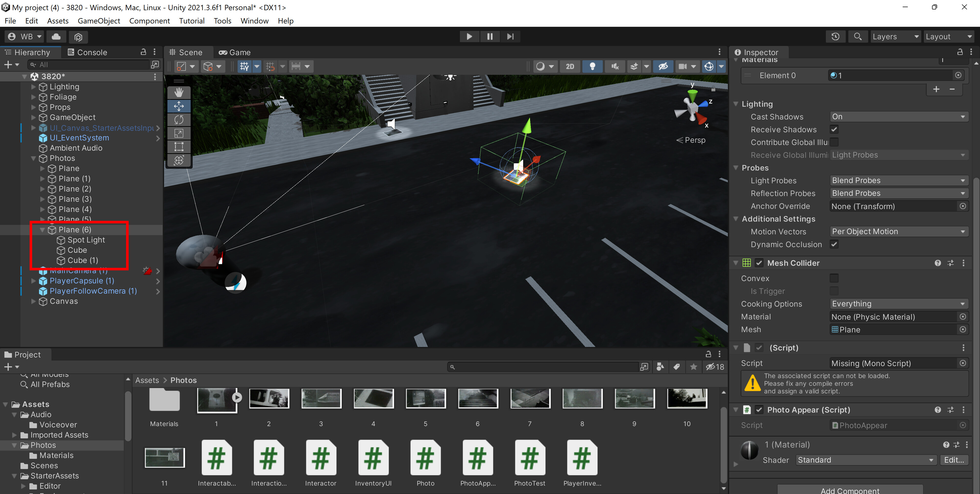Toggle 2D view mode in Scene view

click(570, 66)
